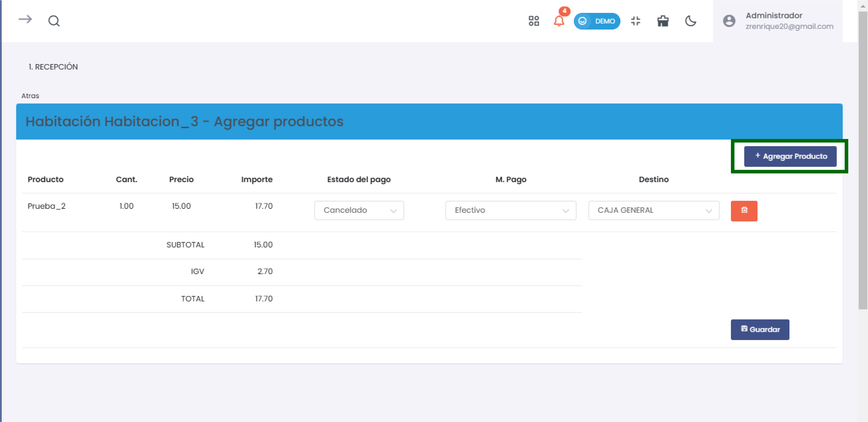This screenshot has height=422, width=868.
Task: Click the Agregar Producto button
Action: pos(790,156)
